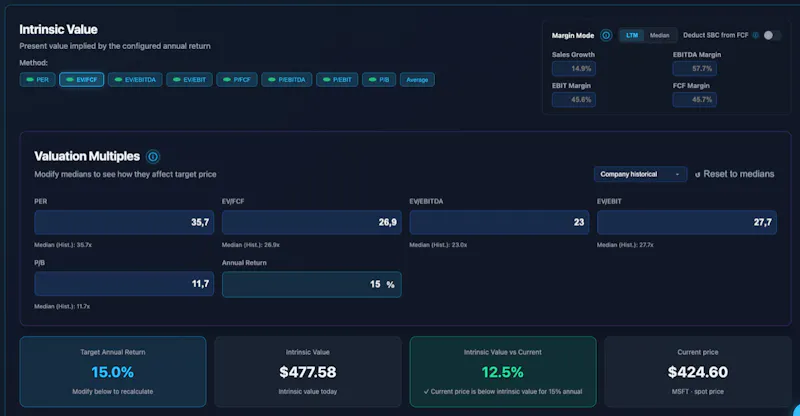
Task: Edit the Sales Growth 14.9% field
Action: point(573,68)
